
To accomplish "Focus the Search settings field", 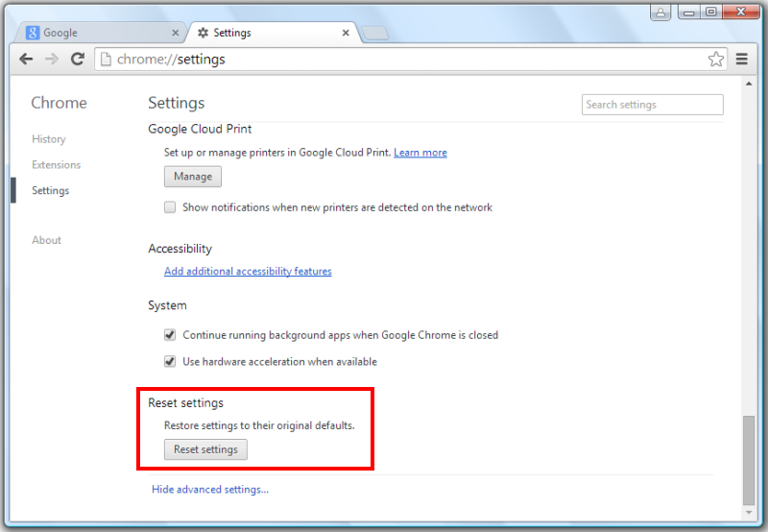I will tap(652, 105).
